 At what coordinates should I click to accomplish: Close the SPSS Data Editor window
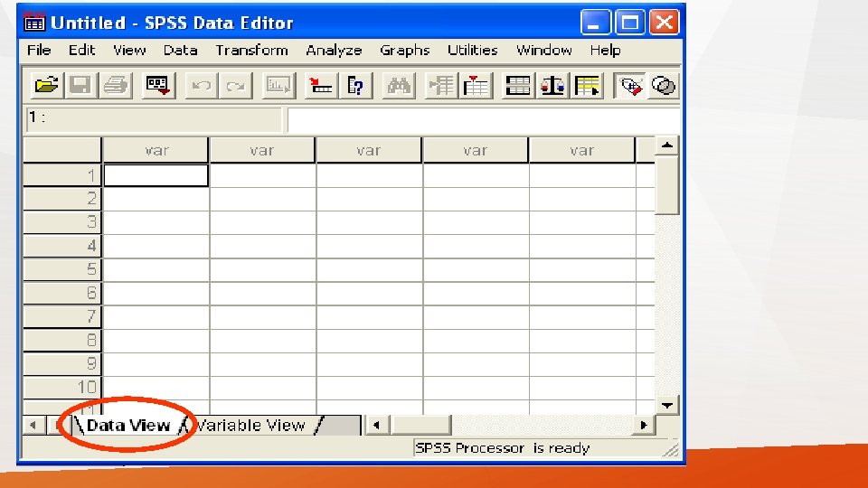click(664, 23)
